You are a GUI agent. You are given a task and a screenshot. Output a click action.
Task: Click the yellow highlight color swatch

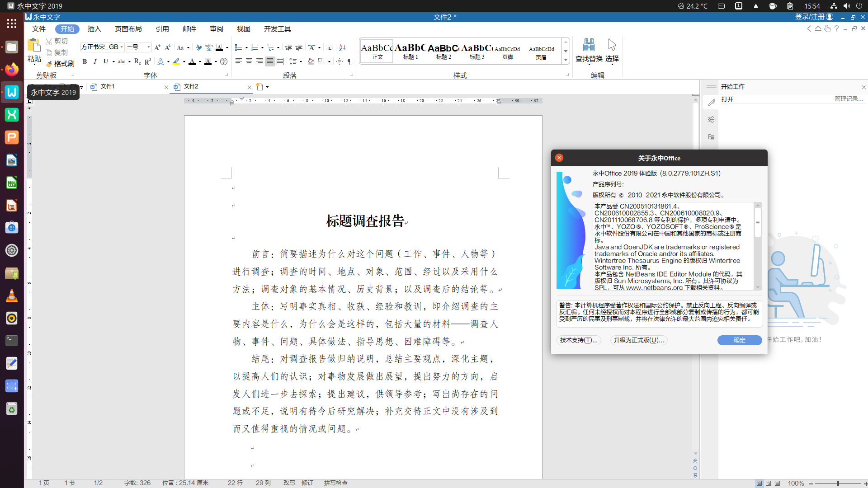pyautogui.click(x=176, y=61)
